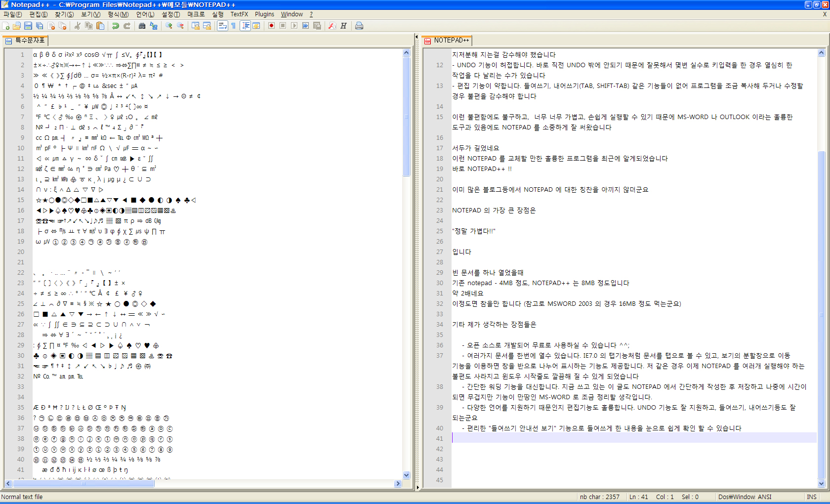Switch to the 특수문자표 tab
Image resolution: width=830 pixels, height=504 pixels.
tap(25, 41)
